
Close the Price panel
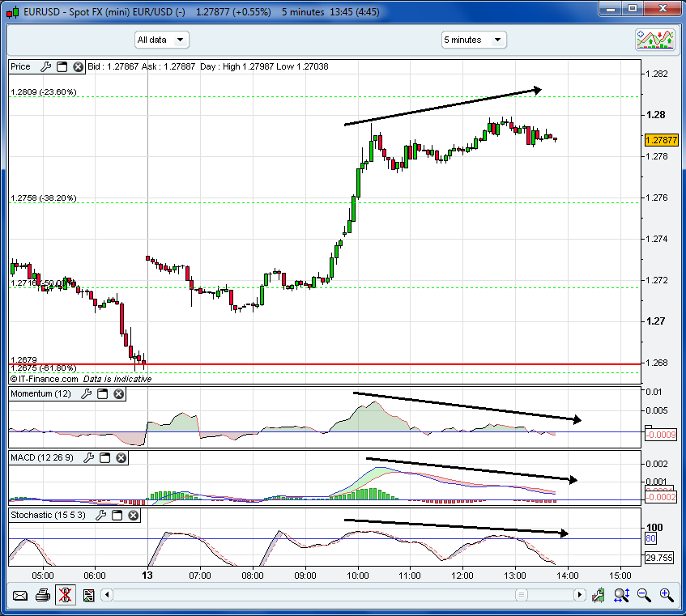coord(78,66)
